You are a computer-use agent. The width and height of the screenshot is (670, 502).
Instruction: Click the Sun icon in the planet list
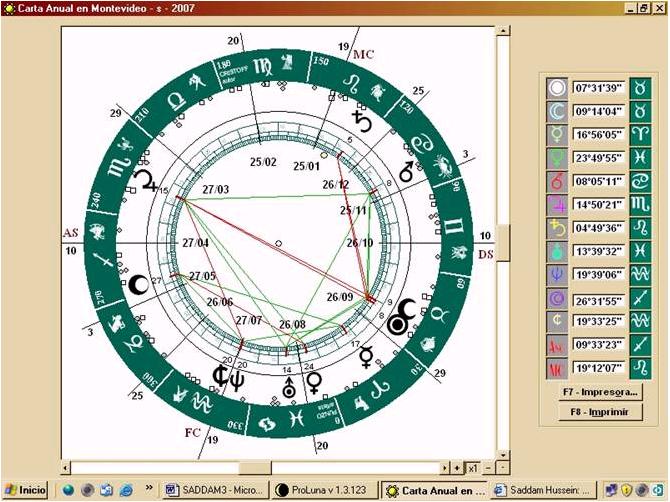(556, 88)
